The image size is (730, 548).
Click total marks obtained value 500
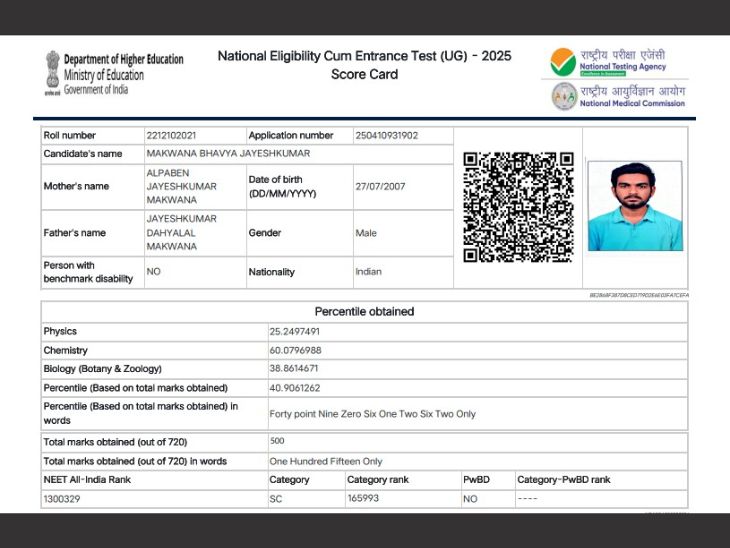pyautogui.click(x=278, y=441)
